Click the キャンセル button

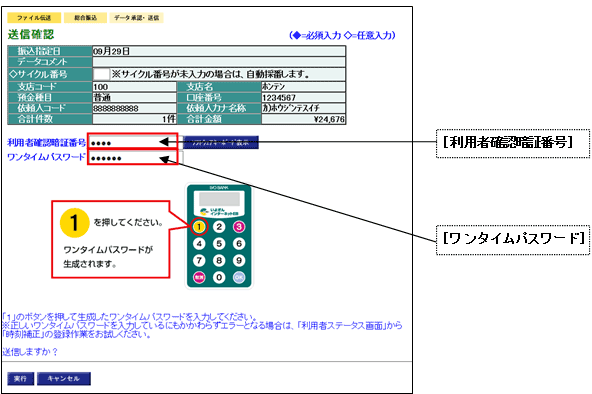coord(63,379)
